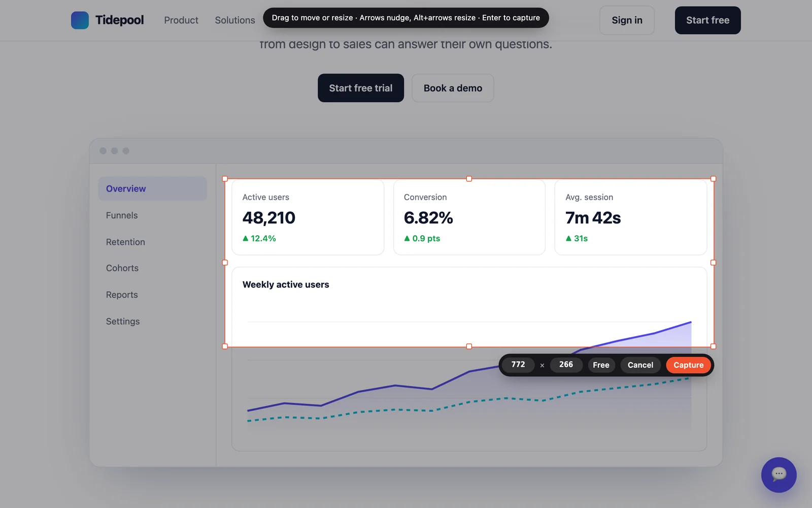Click Book a demo button
The image size is (812, 508).
tap(453, 88)
